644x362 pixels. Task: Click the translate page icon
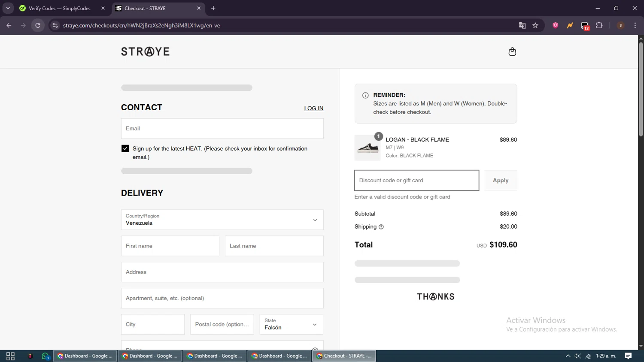(x=522, y=25)
